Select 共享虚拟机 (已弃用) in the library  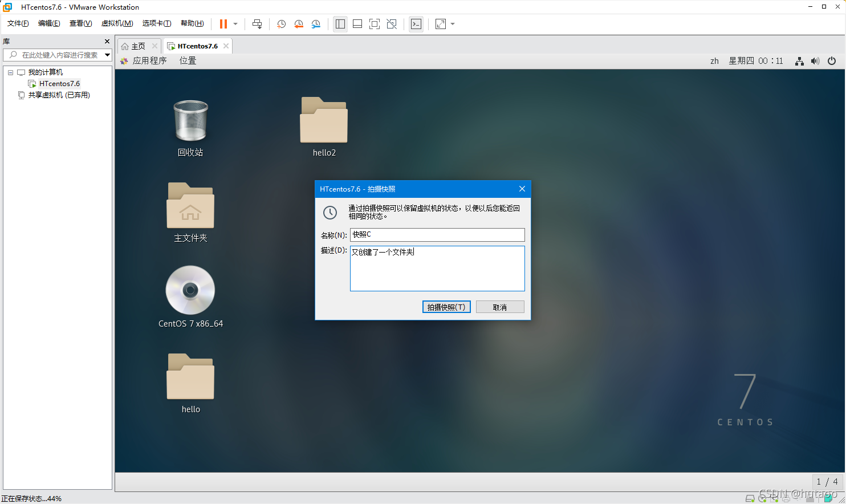(x=59, y=95)
